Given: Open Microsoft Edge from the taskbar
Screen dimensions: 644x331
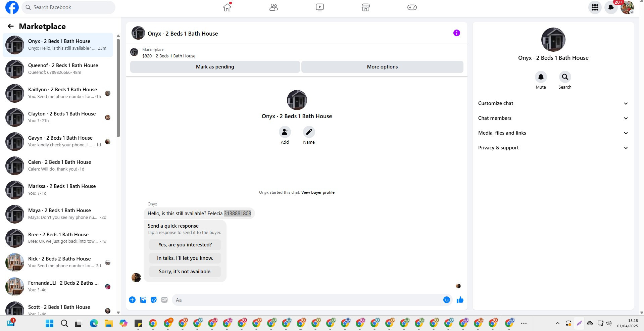Looking at the screenshot, I should (94, 323).
